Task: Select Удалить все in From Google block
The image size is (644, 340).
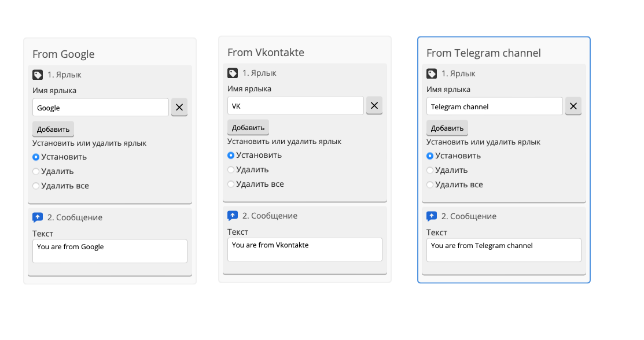Action: (x=36, y=186)
